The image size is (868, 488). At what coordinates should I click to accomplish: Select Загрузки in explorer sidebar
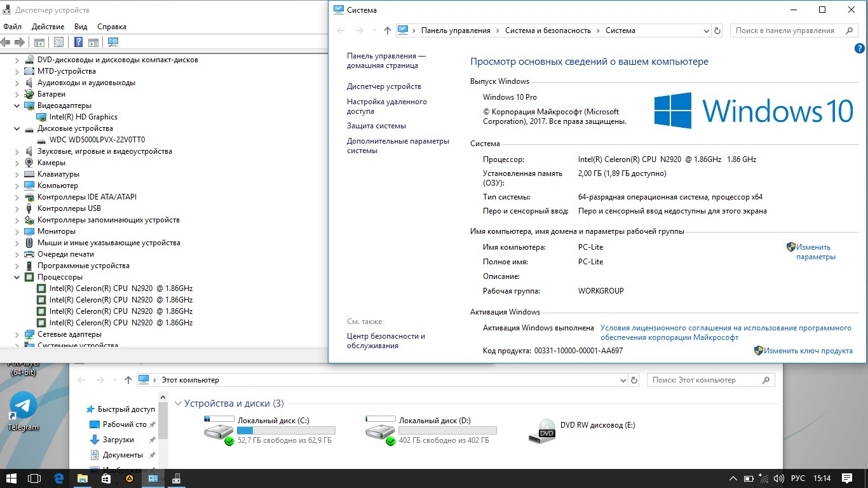[x=118, y=440]
